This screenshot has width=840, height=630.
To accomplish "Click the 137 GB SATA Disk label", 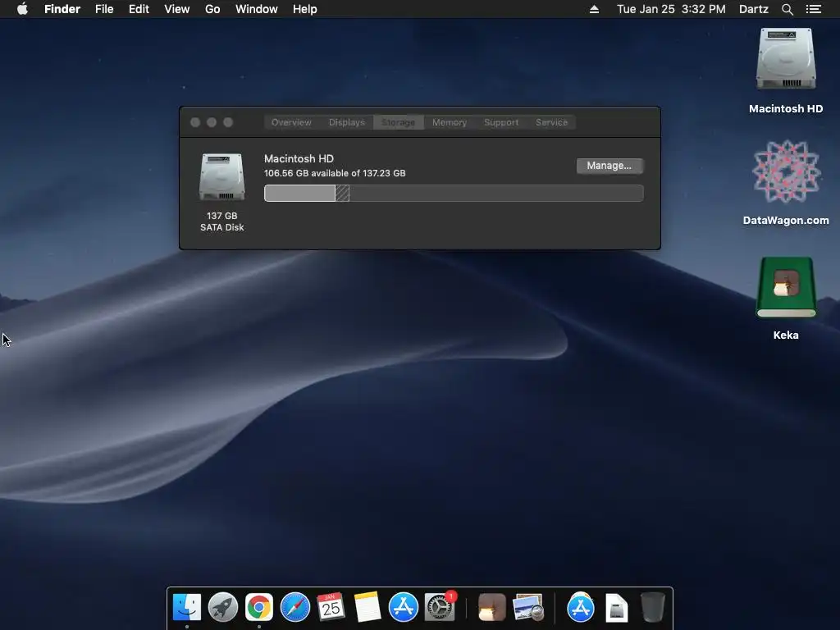I will (221, 221).
